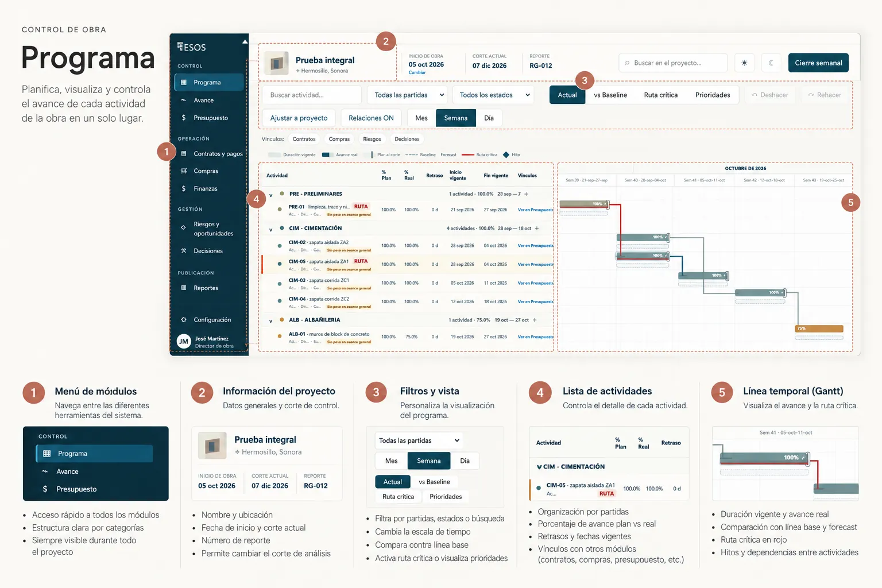Viewport: 882px width, 588px height.
Task: Switch to Mes view in main toolbar
Action: pos(421,118)
